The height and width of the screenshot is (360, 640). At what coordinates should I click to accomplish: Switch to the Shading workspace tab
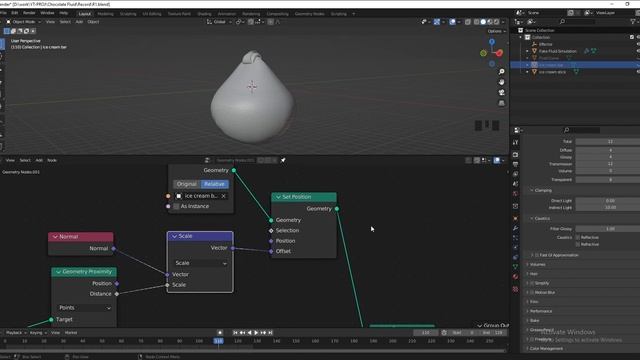tap(204, 14)
